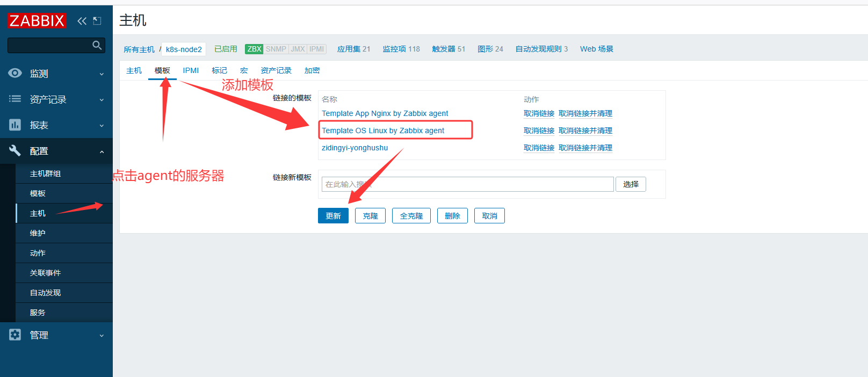Switch to the 模板 tab

click(162, 70)
